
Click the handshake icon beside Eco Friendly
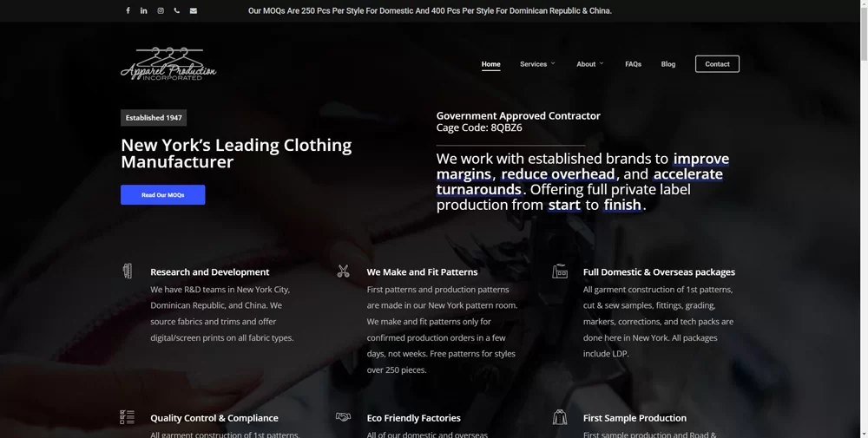pyautogui.click(x=343, y=417)
